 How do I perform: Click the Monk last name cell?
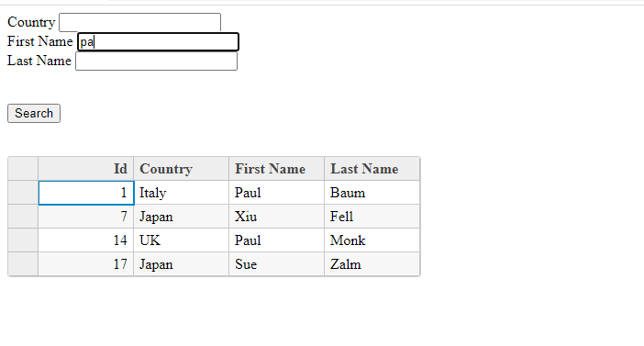[x=372, y=240]
